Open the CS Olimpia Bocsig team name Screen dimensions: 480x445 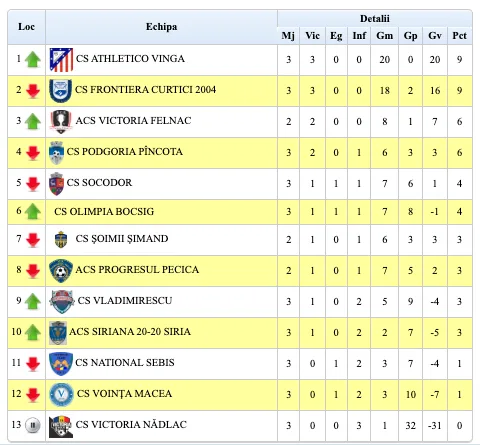click(104, 212)
